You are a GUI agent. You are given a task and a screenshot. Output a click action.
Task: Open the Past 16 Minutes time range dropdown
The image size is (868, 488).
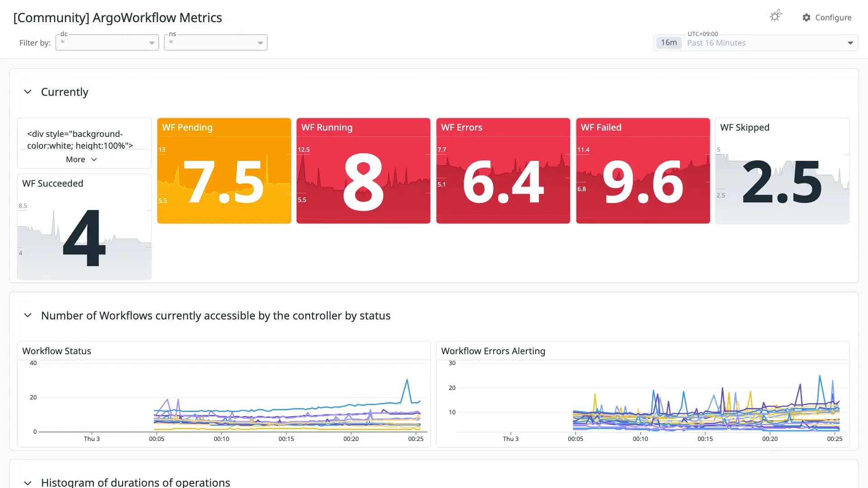[x=756, y=43]
